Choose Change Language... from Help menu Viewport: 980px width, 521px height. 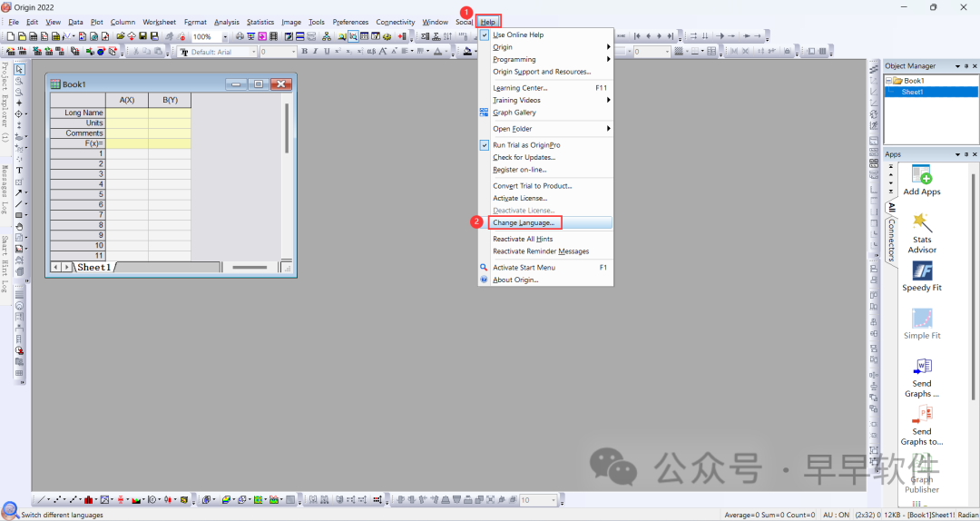coord(524,222)
